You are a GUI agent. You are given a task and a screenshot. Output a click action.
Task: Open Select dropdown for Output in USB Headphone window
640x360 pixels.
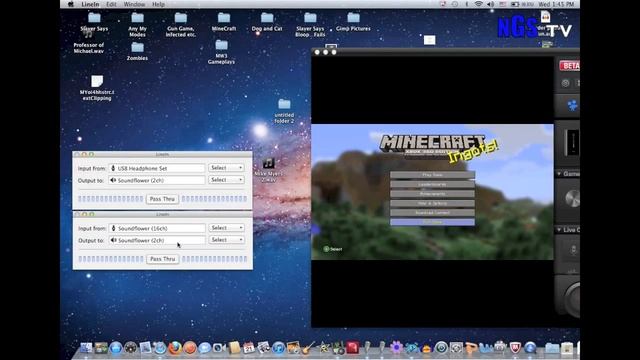click(227, 180)
